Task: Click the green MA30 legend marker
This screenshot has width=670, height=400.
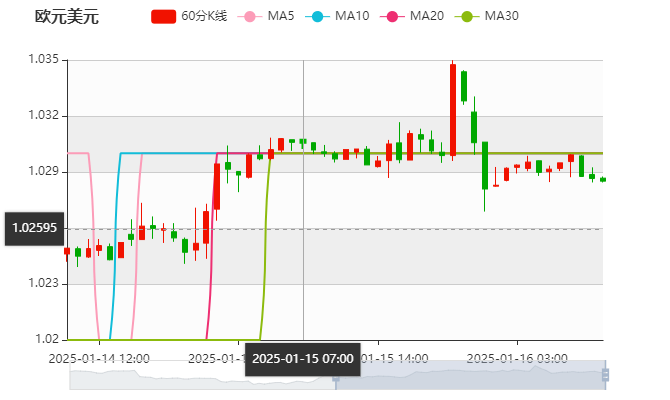Action: pyautogui.click(x=466, y=16)
